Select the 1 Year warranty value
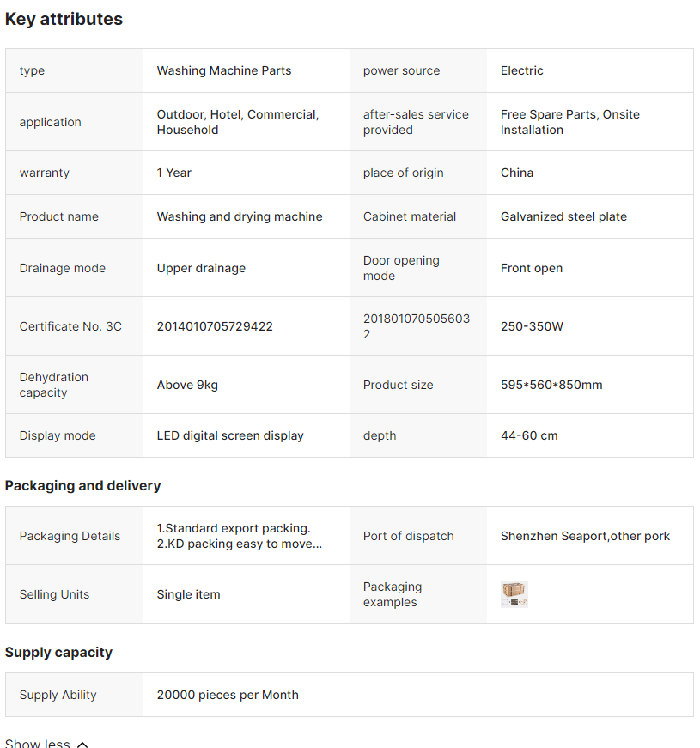This screenshot has height=748, width=700. click(x=173, y=173)
